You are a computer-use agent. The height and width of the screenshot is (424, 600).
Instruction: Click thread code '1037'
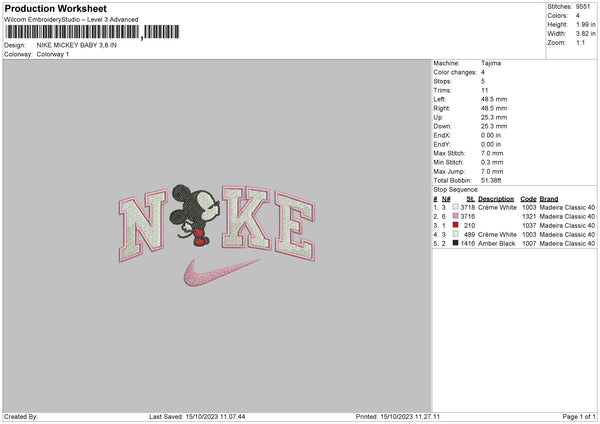[529, 225]
